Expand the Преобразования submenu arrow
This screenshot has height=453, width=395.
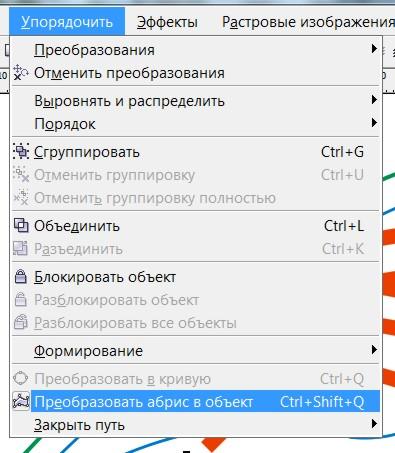(374, 49)
